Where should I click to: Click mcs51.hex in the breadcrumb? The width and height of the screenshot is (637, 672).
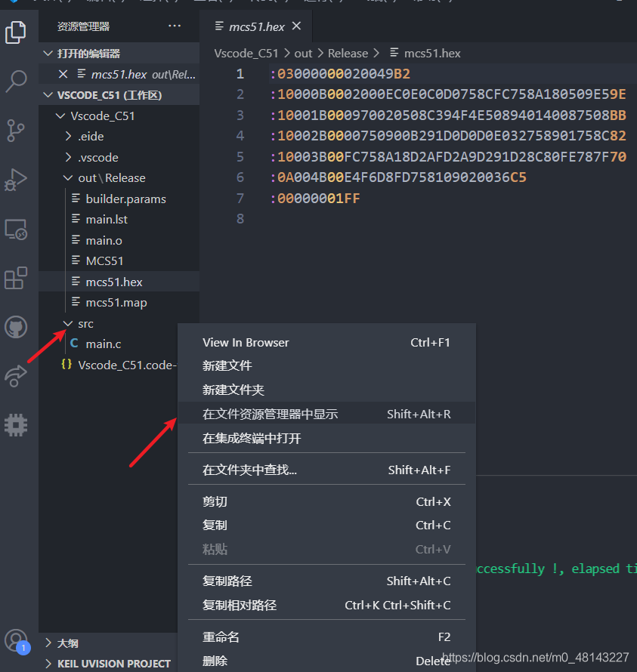[432, 53]
